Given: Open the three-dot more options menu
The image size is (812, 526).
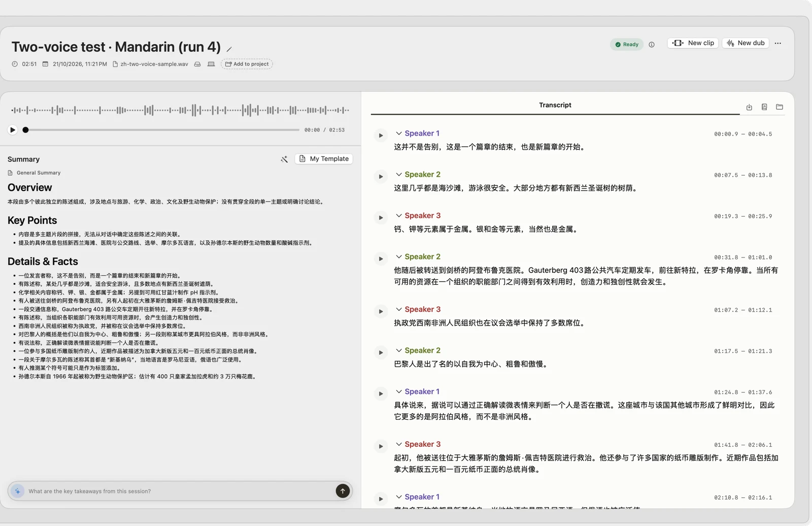Looking at the screenshot, I should click(778, 43).
